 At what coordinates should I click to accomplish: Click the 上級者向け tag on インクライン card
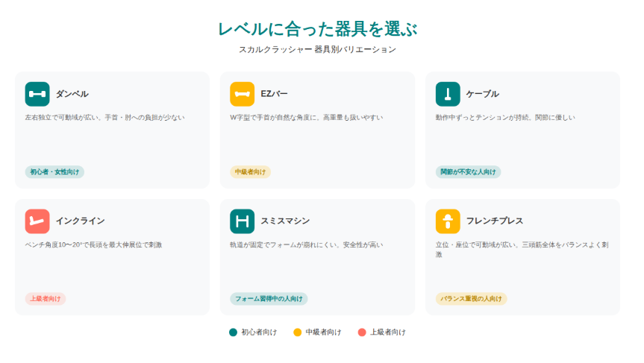point(46,299)
